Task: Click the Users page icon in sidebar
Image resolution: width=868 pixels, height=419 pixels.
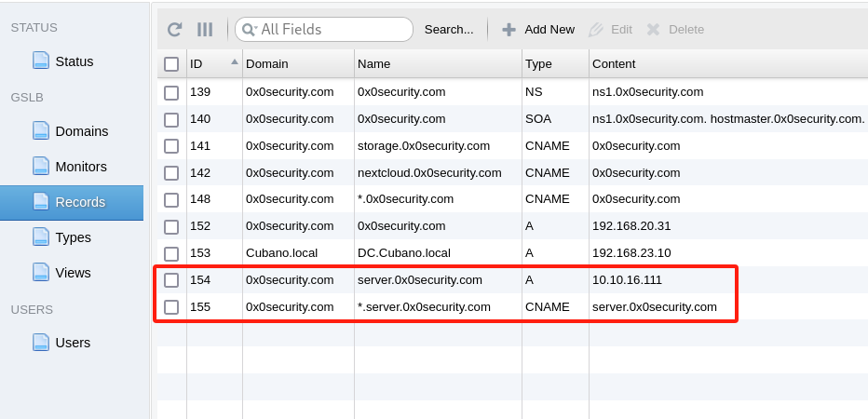Action: [x=40, y=342]
